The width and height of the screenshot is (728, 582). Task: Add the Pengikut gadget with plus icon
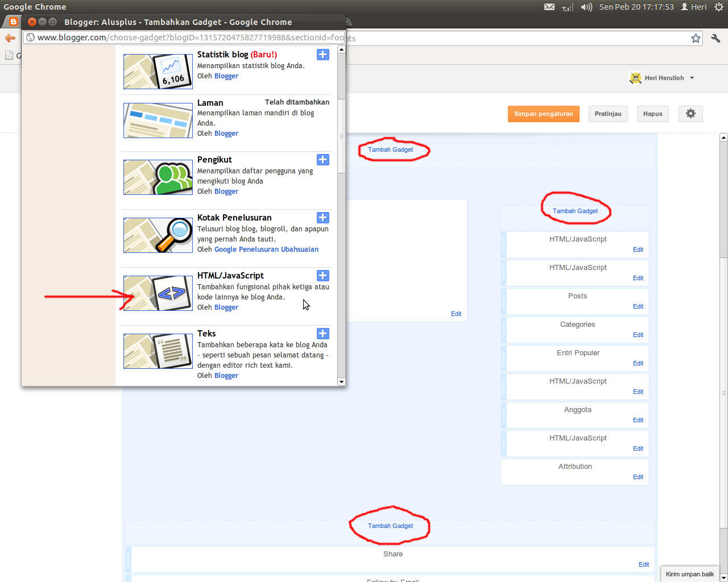click(x=323, y=160)
